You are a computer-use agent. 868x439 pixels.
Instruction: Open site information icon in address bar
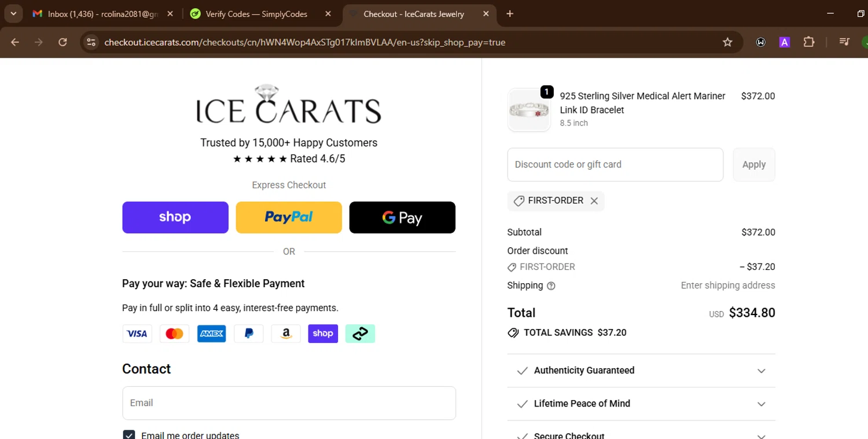tap(91, 42)
